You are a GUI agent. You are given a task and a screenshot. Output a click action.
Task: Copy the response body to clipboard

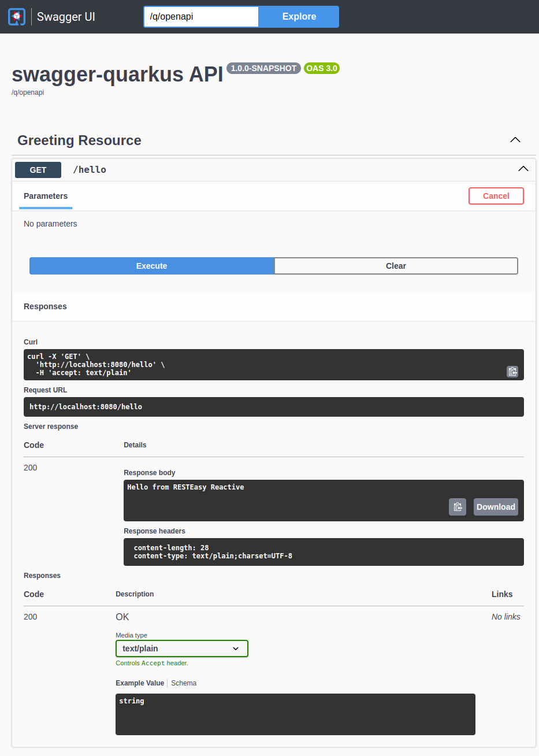tap(458, 507)
